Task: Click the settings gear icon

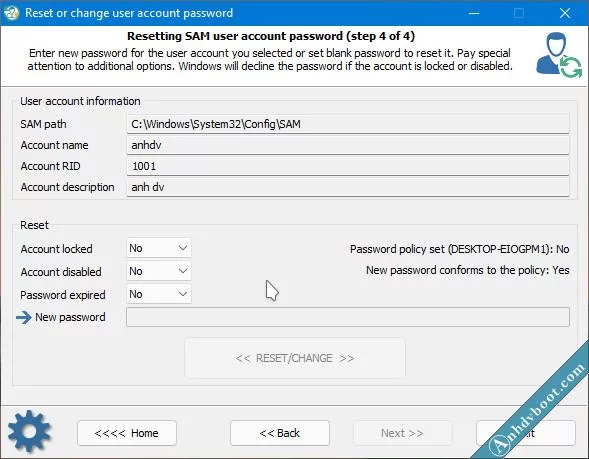Action: tap(29, 431)
